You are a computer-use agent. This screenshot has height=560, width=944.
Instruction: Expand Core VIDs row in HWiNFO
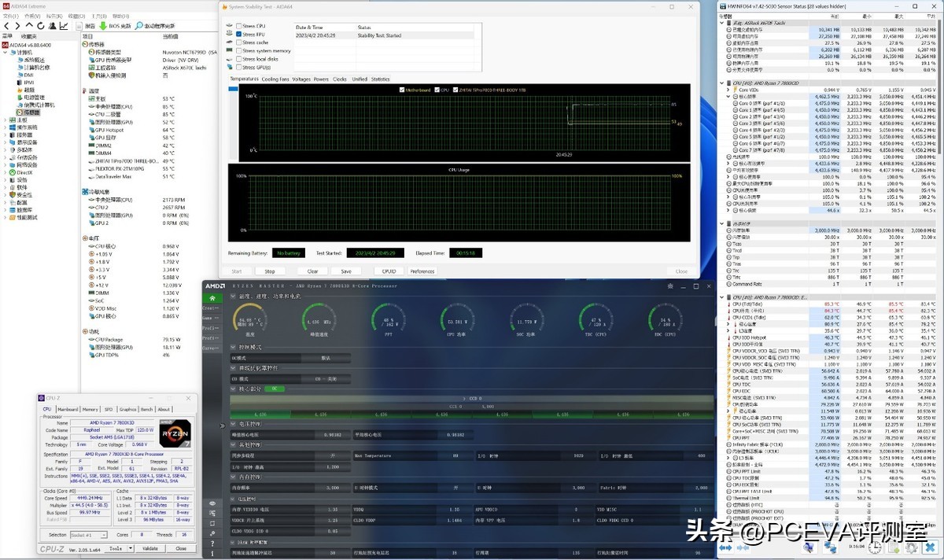[x=728, y=90]
